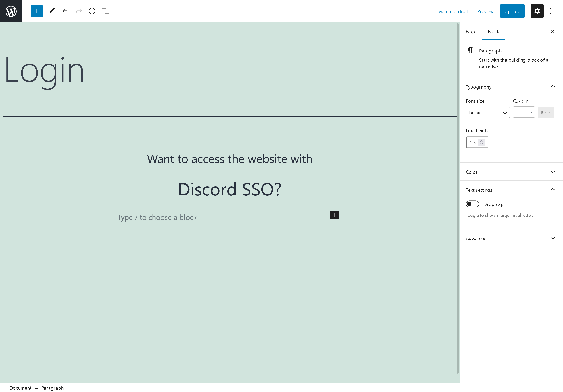Increase line height with up arrow
This screenshot has height=392, width=563.
[481, 141]
